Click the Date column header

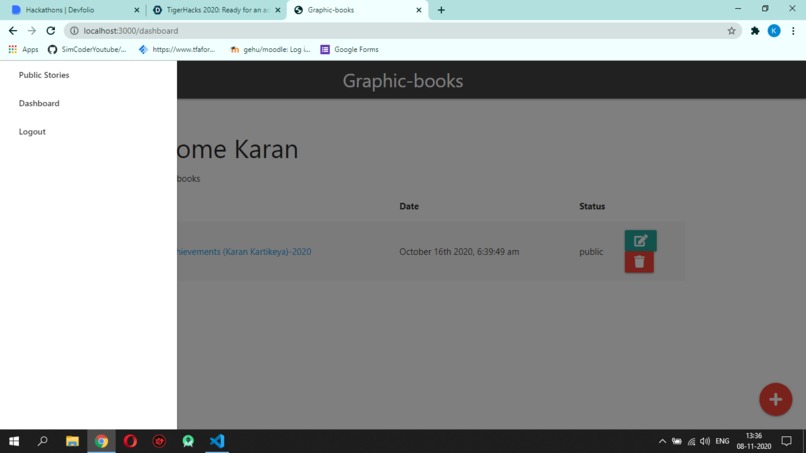coord(409,206)
